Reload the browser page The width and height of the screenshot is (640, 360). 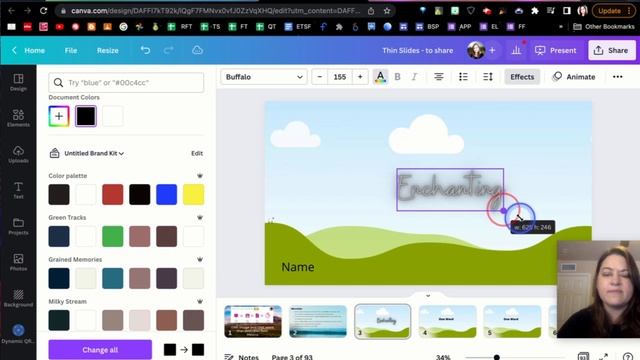point(44,11)
